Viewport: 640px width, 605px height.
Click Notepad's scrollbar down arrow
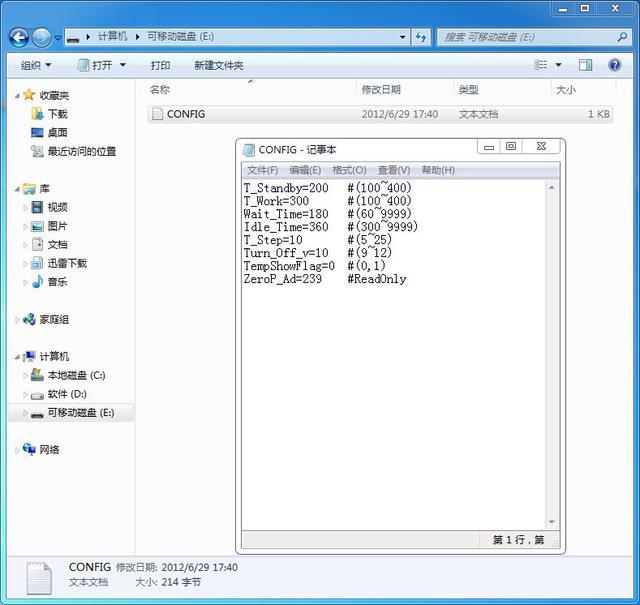(551, 522)
